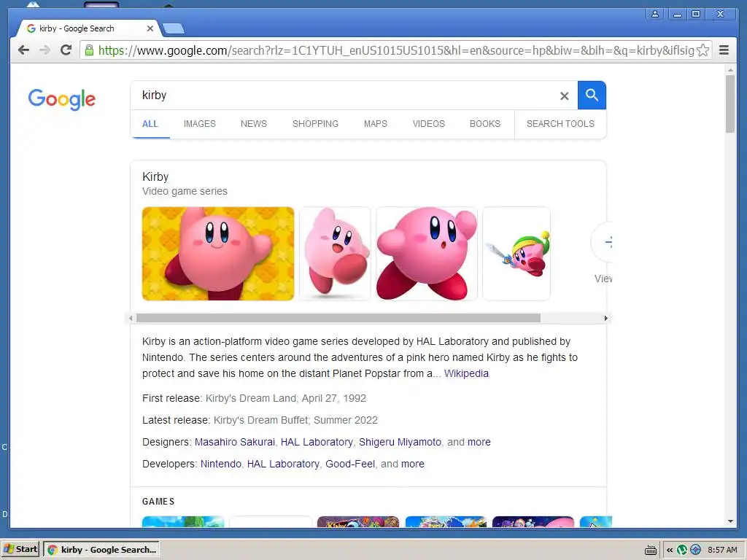The width and height of the screenshot is (747, 560).
Task: Reload the page with refresh icon
Action: 66,50
